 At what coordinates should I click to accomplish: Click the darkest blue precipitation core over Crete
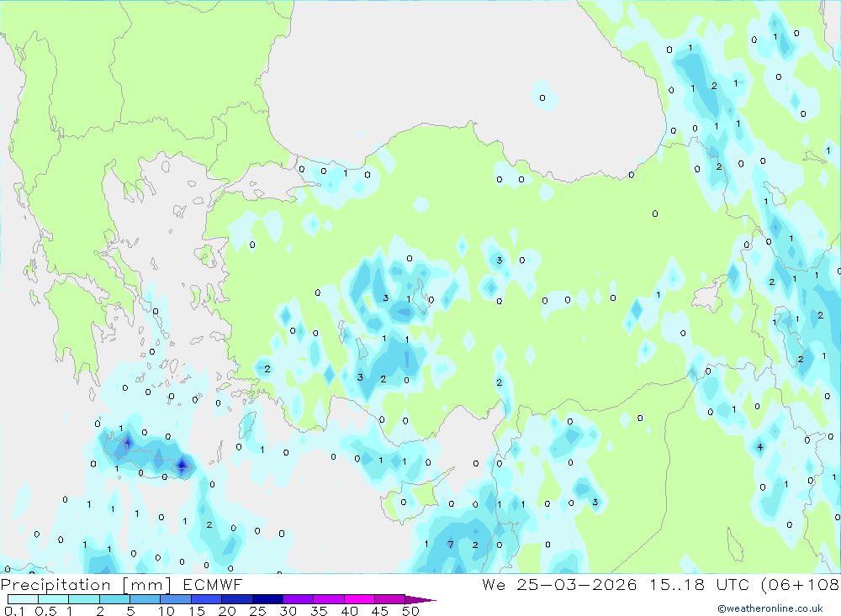182,466
